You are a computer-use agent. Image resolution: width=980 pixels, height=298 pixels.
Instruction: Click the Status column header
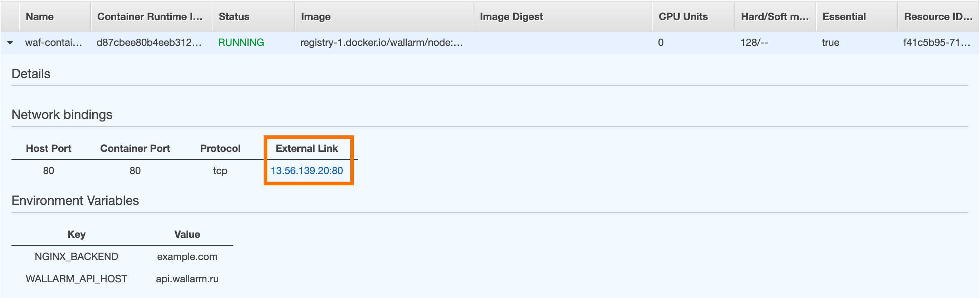tap(233, 16)
